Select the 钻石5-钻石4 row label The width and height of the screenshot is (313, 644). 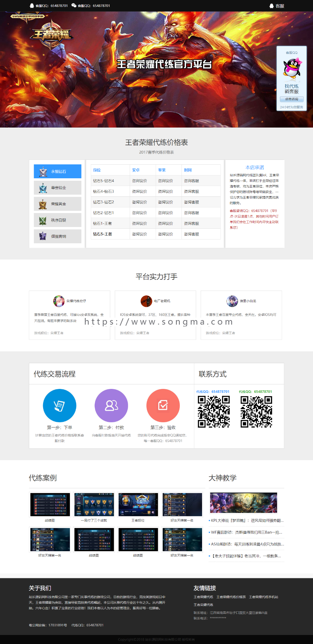coord(104,181)
